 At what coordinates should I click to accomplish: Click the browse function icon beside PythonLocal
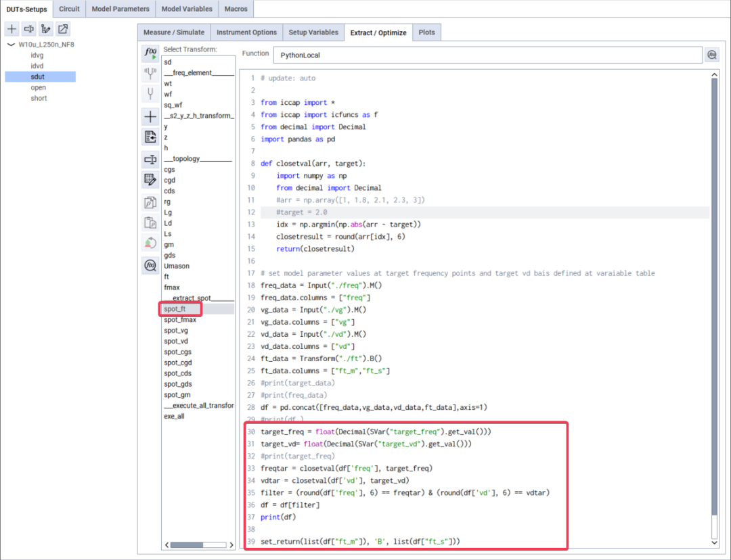pyautogui.click(x=712, y=55)
